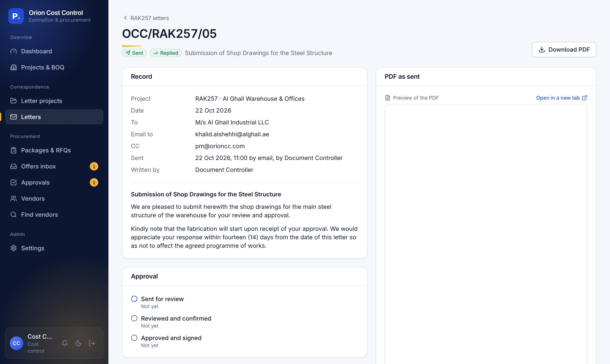Open Packages & RFQs
The height and width of the screenshot is (364, 610).
pyautogui.click(x=54, y=150)
